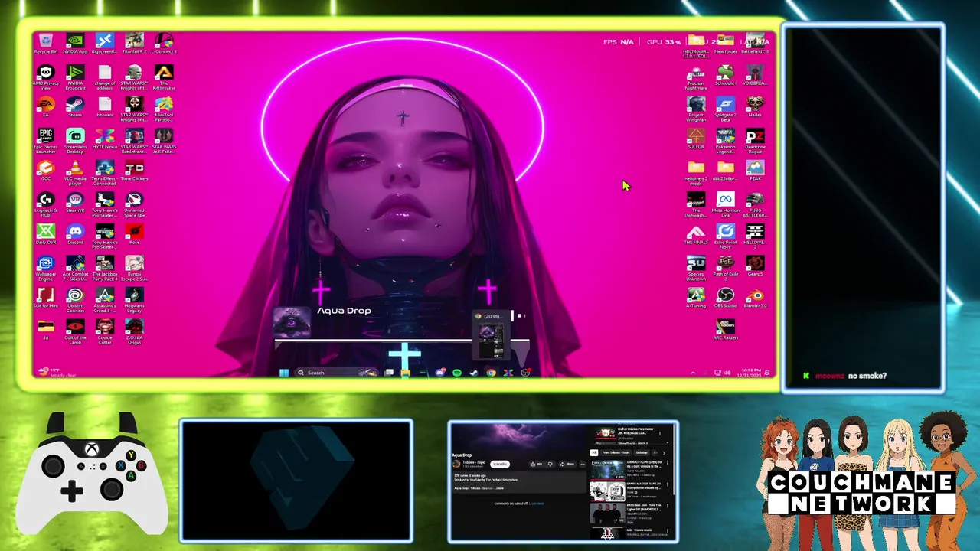980x551 pixels.
Task: Open the Discord desktop shortcut
Action: [x=75, y=234]
